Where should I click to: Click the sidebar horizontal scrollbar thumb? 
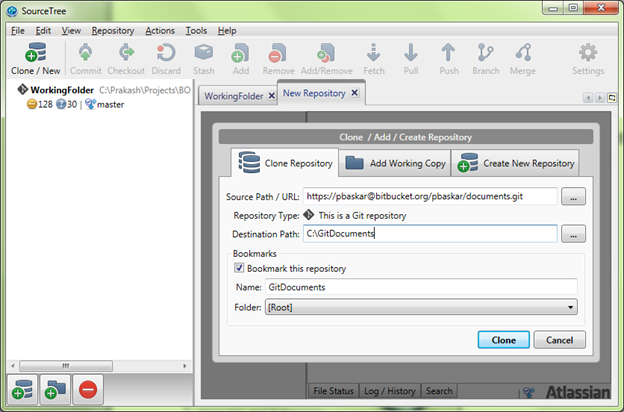pyautogui.click(x=66, y=365)
